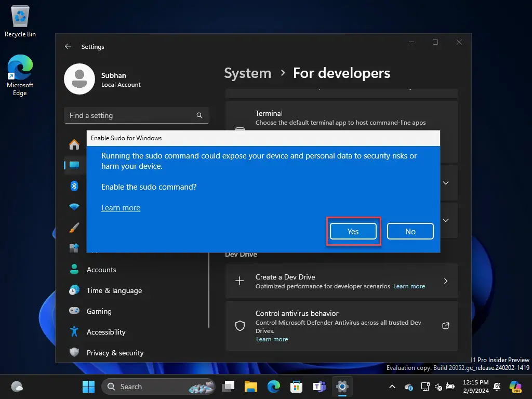Open Bluetooth & devices sidebar icon
The height and width of the screenshot is (399, 532).
pos(74,186)
